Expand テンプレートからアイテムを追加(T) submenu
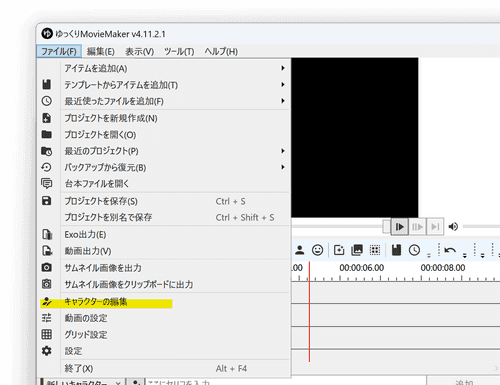The height and width of the screenshot is (385, 500). pos(164,85)
